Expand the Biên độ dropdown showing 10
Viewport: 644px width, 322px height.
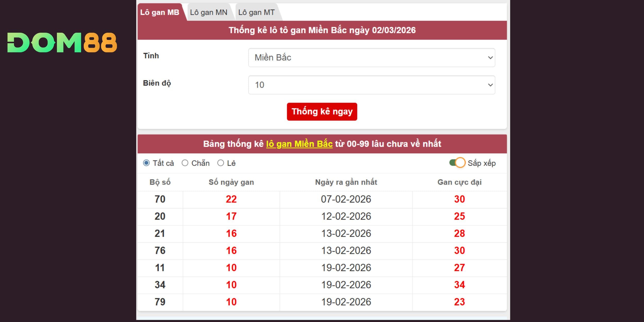[x=371, y=85]
